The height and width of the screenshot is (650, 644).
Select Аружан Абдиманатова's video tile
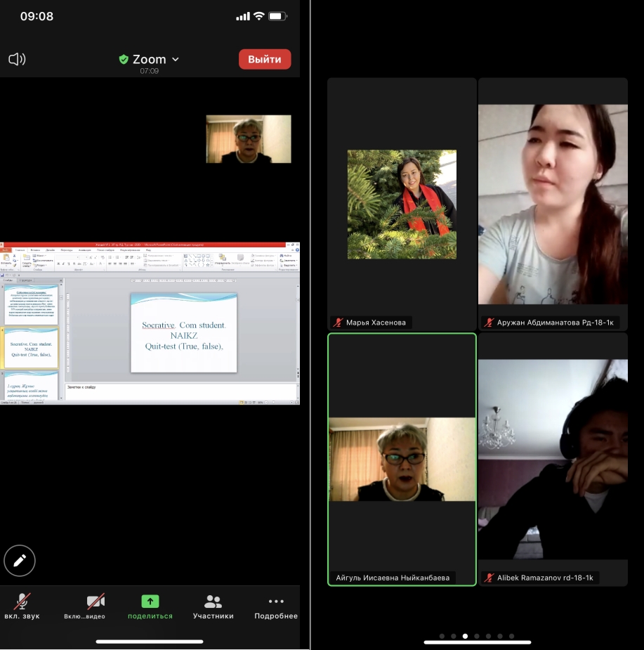(553, 204)
